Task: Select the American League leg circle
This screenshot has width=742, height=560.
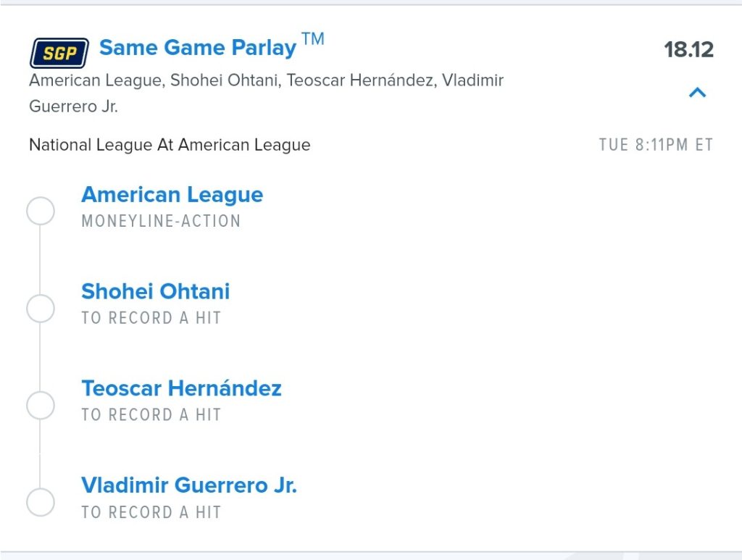Action: coord(41,211)
